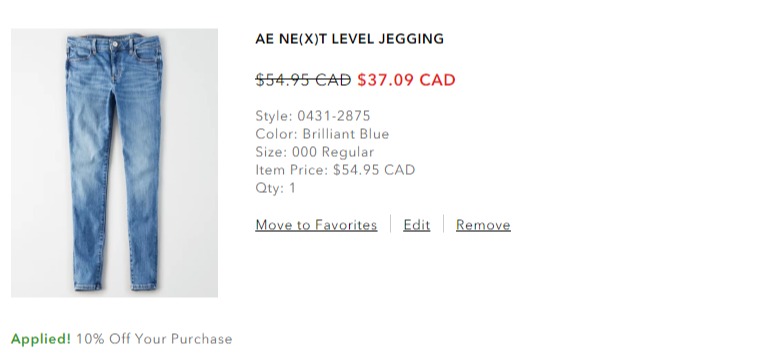Remove the jegging from the bag

(483, 225)
